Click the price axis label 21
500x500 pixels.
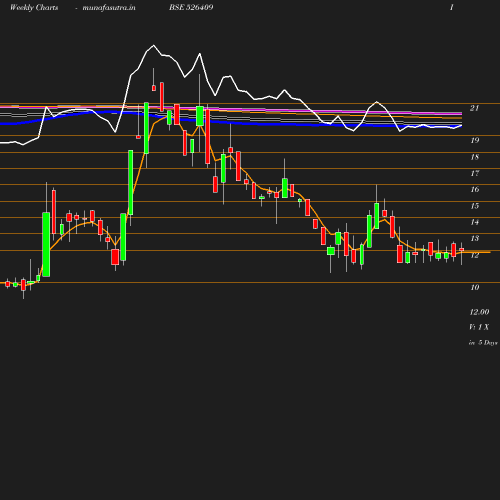coord(475,108)
